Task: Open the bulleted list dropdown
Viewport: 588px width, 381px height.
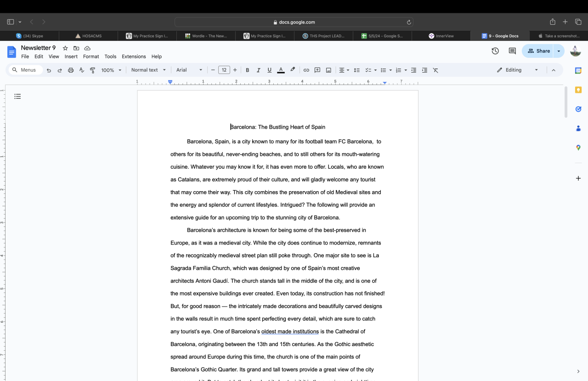Action: point(386,70)
